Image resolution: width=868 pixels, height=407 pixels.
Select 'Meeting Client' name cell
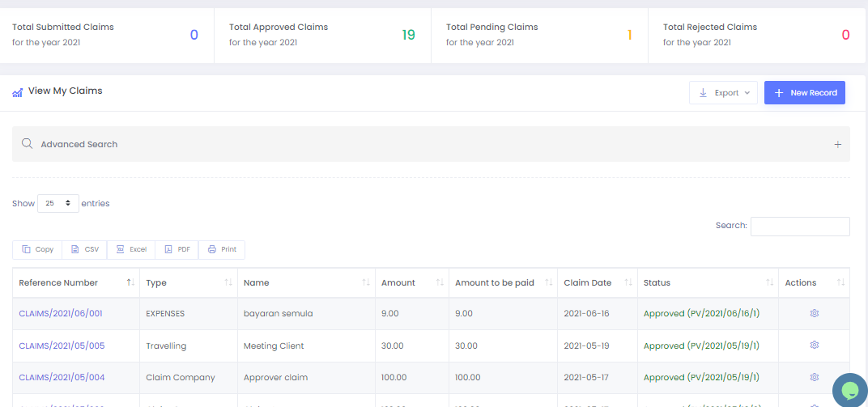pyautogui.click(x=274, y=346)
